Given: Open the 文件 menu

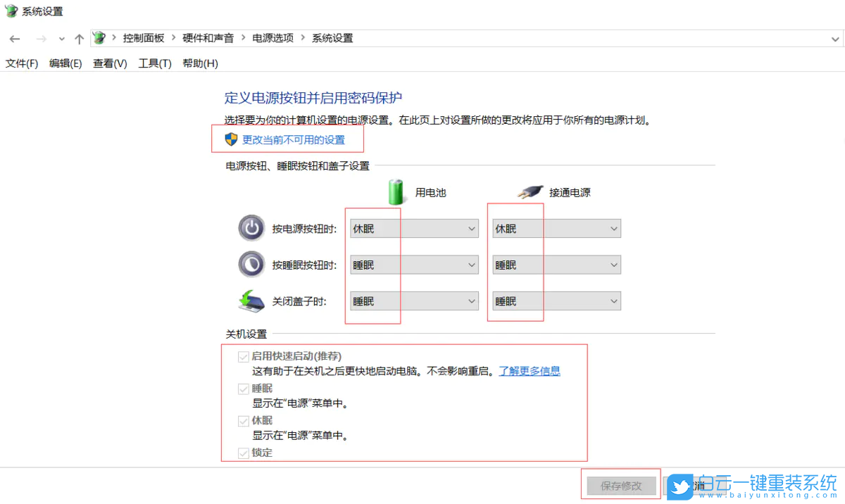Looking at the screenshot, I should [x=22, y=63].
